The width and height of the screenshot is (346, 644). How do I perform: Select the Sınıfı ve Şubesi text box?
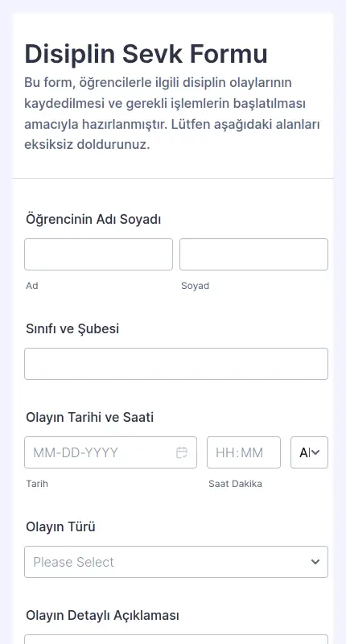point(176,364)
